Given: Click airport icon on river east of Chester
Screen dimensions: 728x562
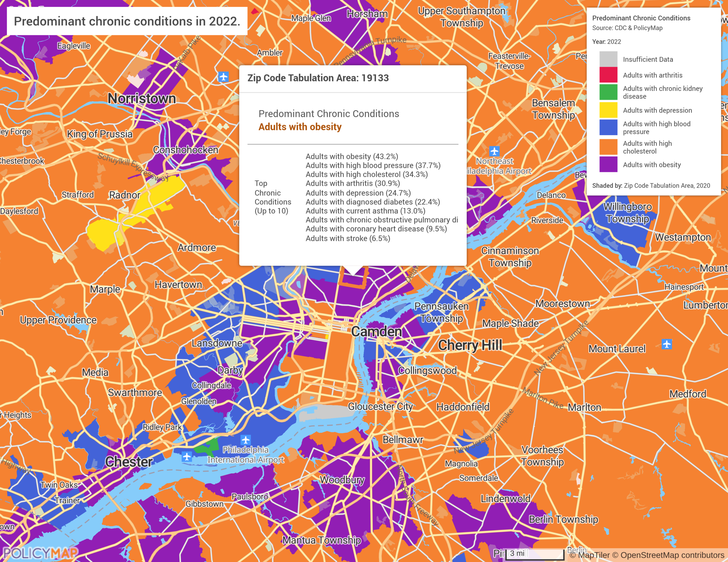Looking at the screenshot, I should point(187,456).
